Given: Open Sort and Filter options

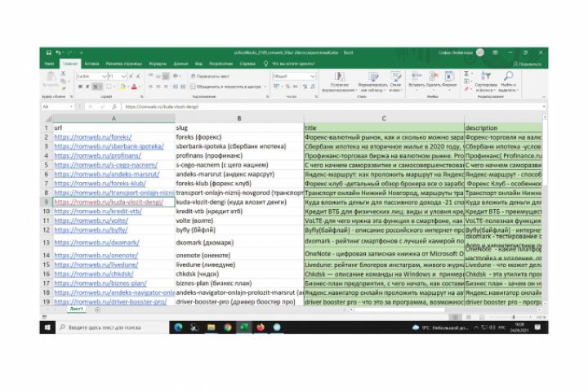Looking at the screenshot, I should tap(486, 82).
